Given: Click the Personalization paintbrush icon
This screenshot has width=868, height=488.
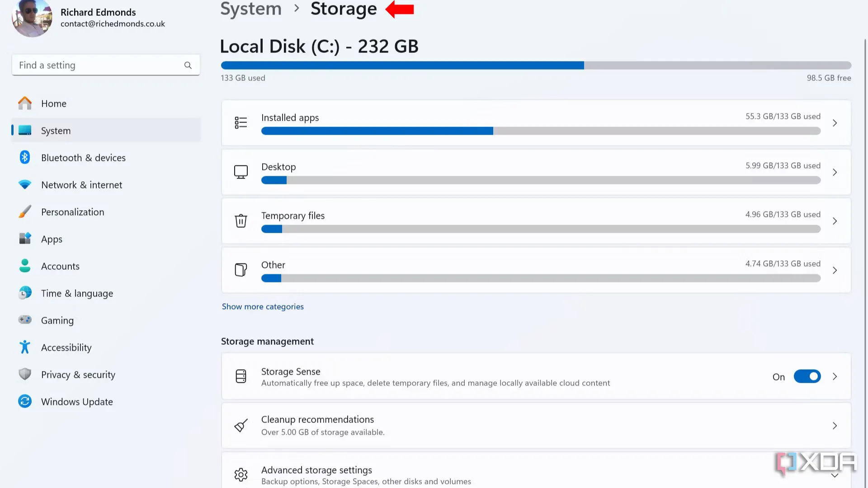Looking at the screenshot, I should (25, 211).
